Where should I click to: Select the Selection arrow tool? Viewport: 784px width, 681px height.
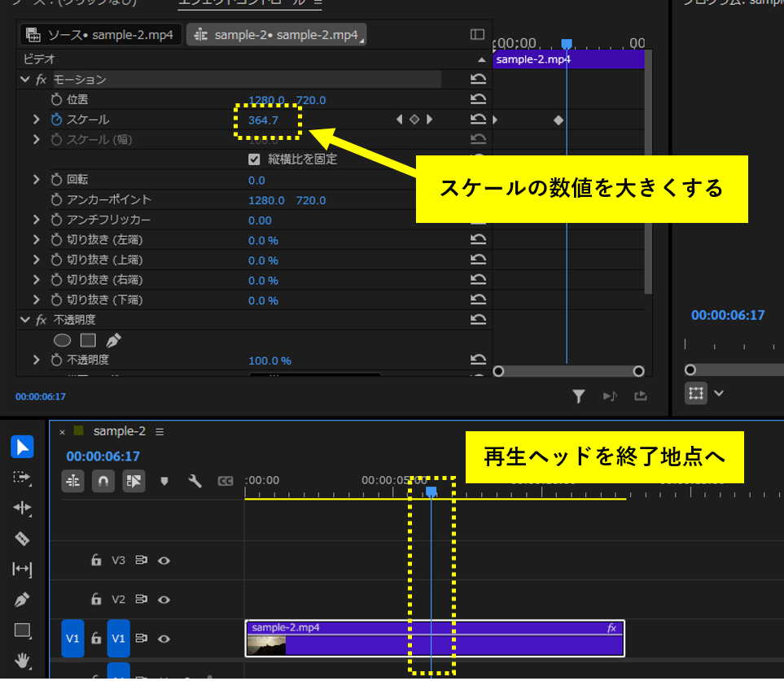pos(23,447)
